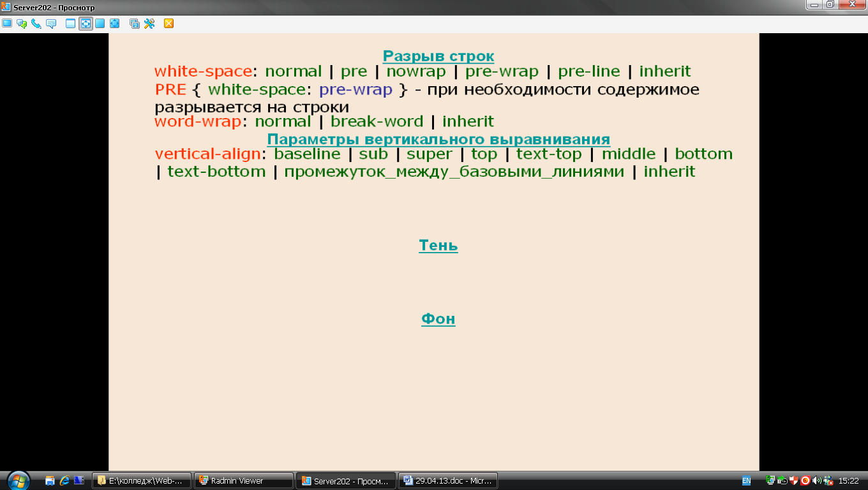Open the text chat double-bubble icon

coord(22,24)
